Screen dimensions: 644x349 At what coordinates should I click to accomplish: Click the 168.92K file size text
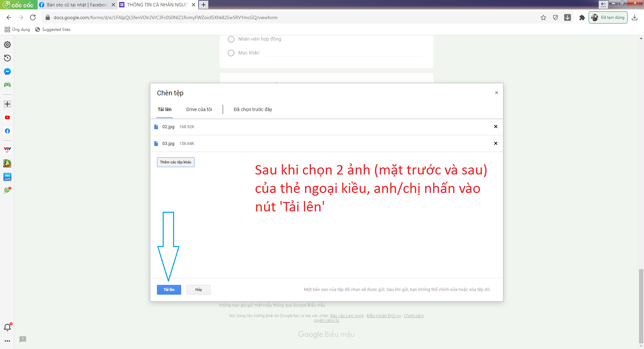click(x=187, y=127)
